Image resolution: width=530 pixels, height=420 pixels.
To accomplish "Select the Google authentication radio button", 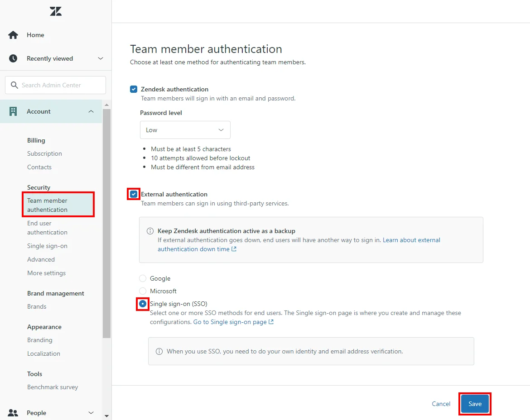I will (143, 278).
